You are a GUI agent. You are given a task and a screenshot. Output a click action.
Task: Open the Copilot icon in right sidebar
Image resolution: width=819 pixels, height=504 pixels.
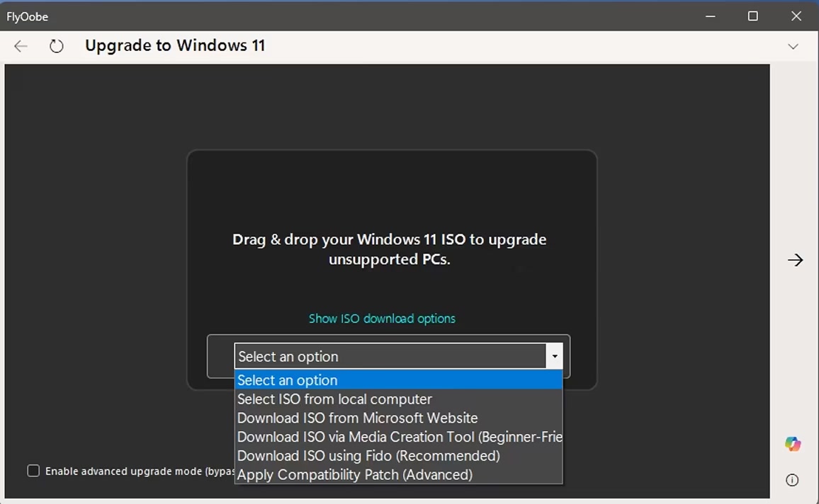[792, 444]
